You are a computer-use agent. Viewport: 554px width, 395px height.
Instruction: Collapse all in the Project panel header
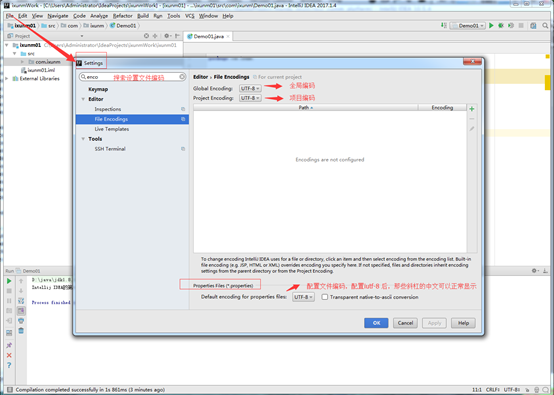point(155,36)
